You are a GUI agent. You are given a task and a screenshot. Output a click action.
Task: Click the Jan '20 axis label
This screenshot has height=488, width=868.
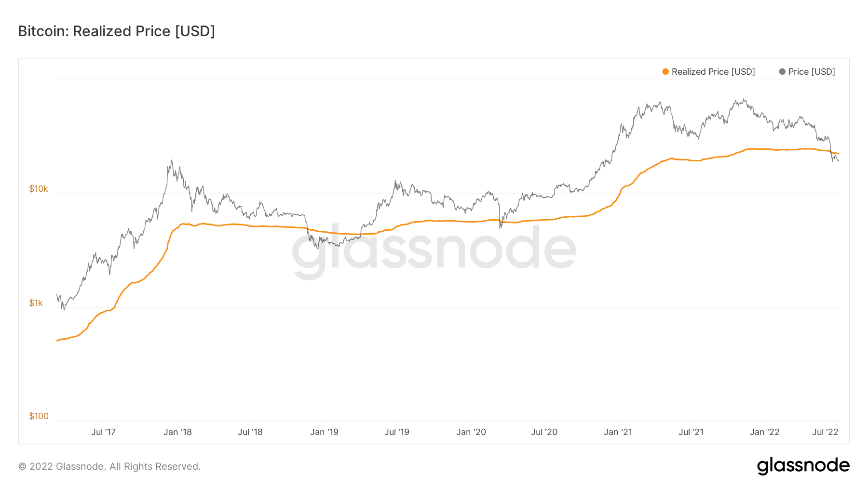tap(471, 432)
